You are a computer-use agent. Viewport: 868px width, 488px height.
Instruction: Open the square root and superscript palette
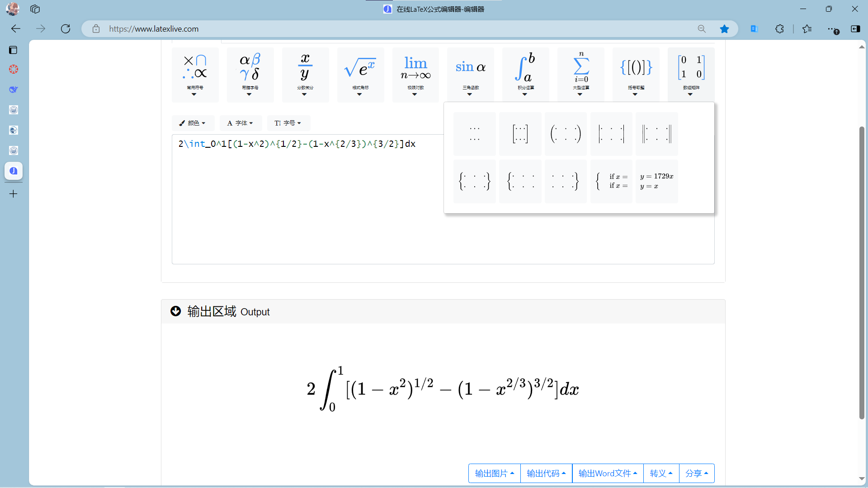click(x=360, y=75)
